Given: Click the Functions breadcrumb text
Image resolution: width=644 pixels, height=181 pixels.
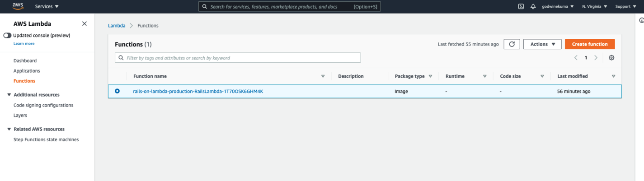Looking at the screenshot, I should (148, 26).
